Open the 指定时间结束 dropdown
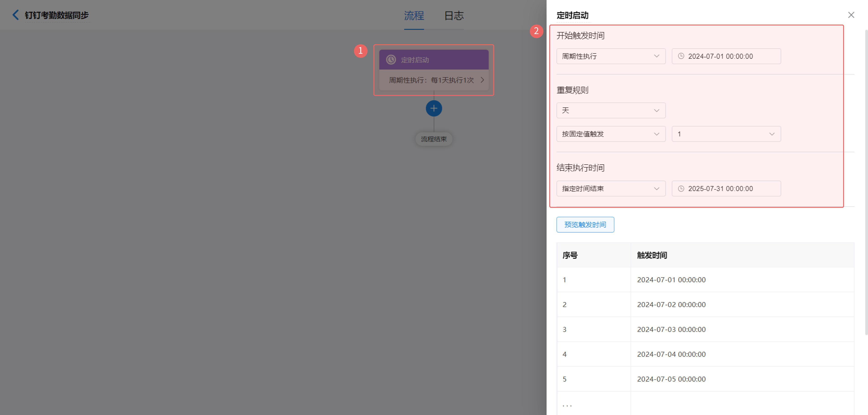 tap(611, 189)
